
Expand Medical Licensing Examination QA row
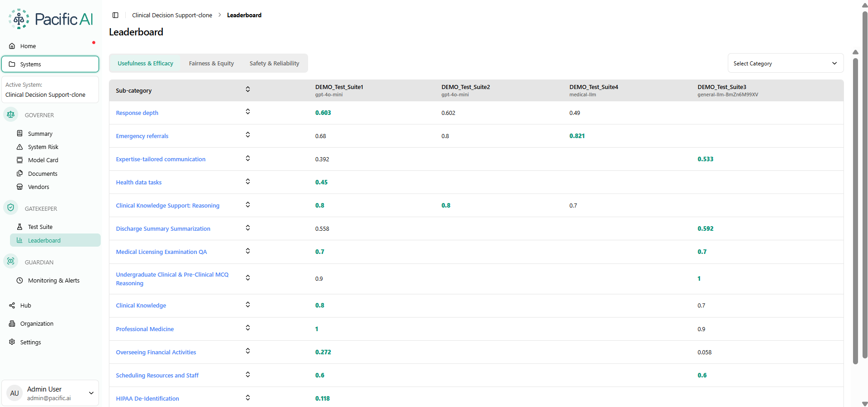(x=248, y=251)
